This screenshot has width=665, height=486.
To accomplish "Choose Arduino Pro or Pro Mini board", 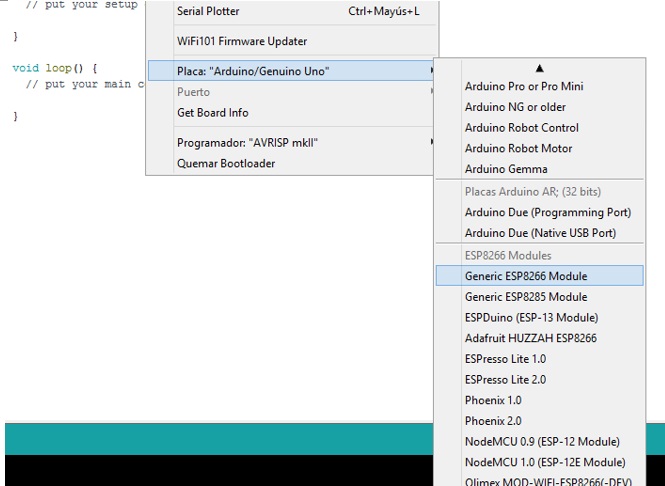I will pyautogui.click(x=524, y=87).
